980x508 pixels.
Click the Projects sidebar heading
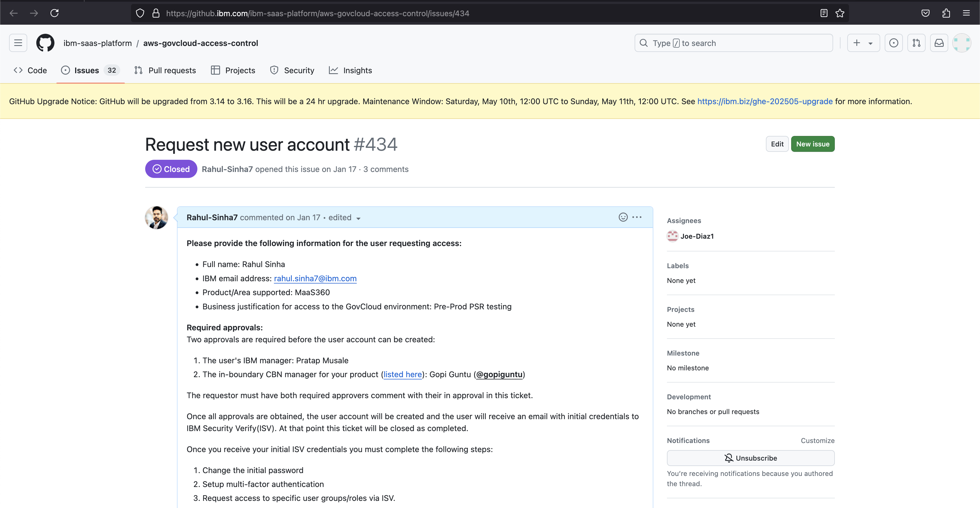(x=681, y=310)
